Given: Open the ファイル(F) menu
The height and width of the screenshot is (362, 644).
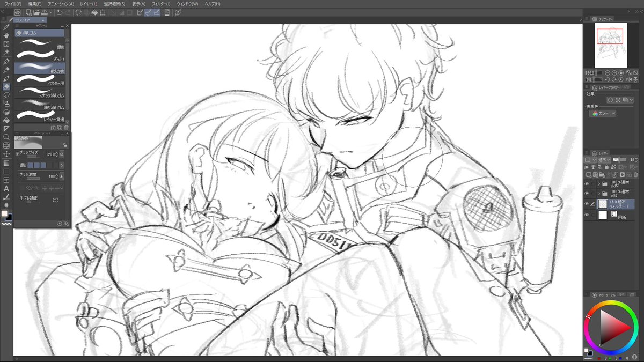Looking at the screenshot, I should click(x=13, y=4).
